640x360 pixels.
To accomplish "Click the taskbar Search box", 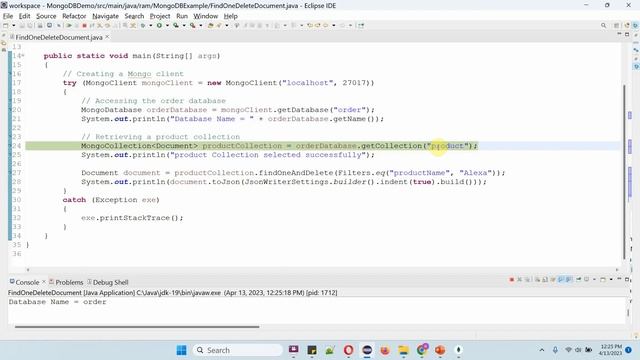I will click(238, 350).
